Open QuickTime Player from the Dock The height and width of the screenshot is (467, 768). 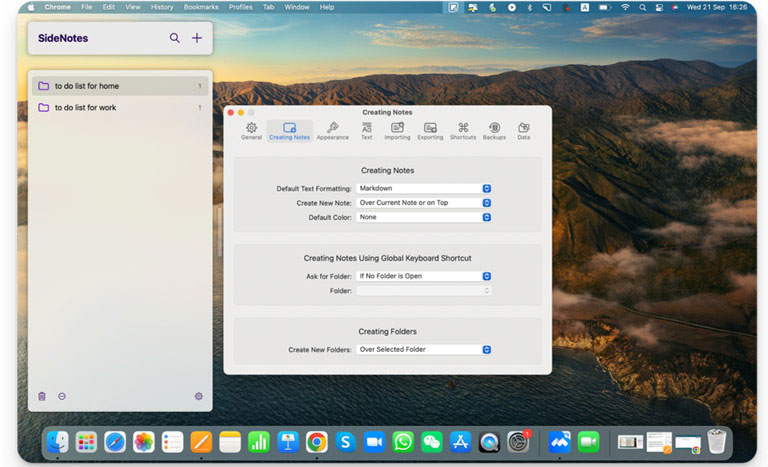(489, 442)
